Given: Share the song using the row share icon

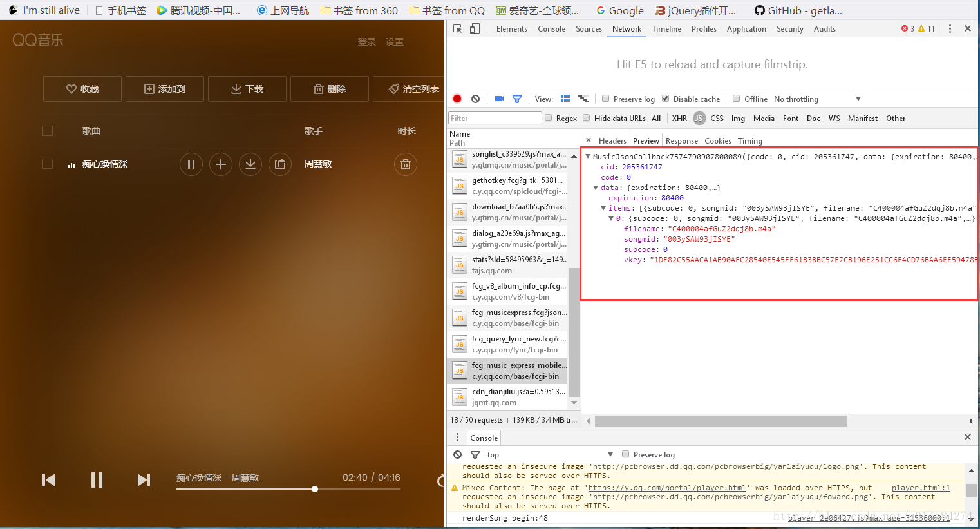Looking at the screenshot, I should [280, 164].
